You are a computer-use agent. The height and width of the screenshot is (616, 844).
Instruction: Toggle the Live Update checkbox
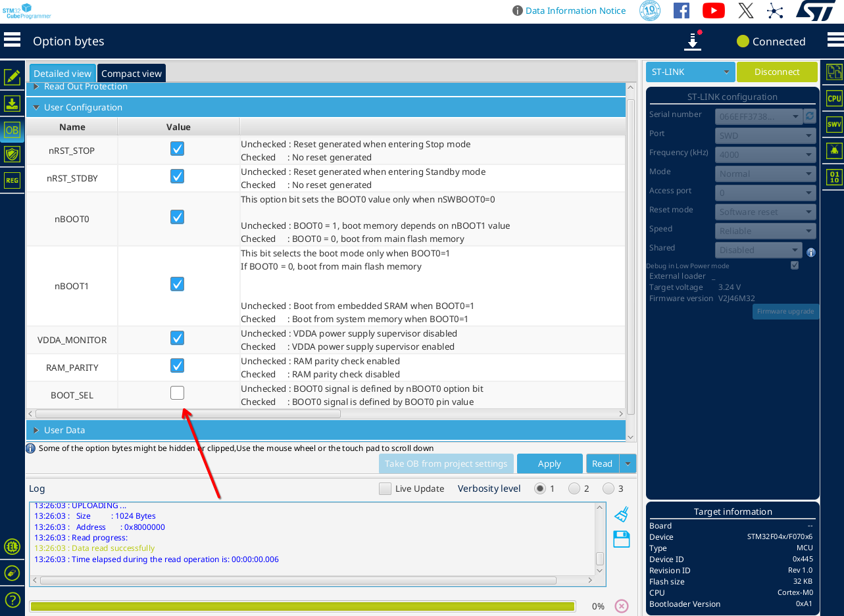point(385,488)
